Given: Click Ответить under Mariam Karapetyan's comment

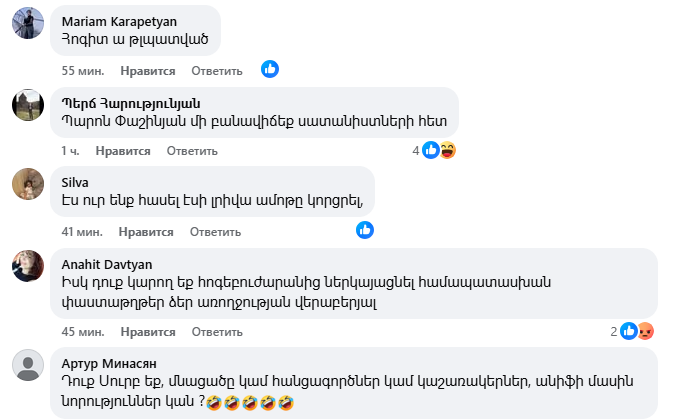Looking at the screenshot, I should (x=217, y=71).
